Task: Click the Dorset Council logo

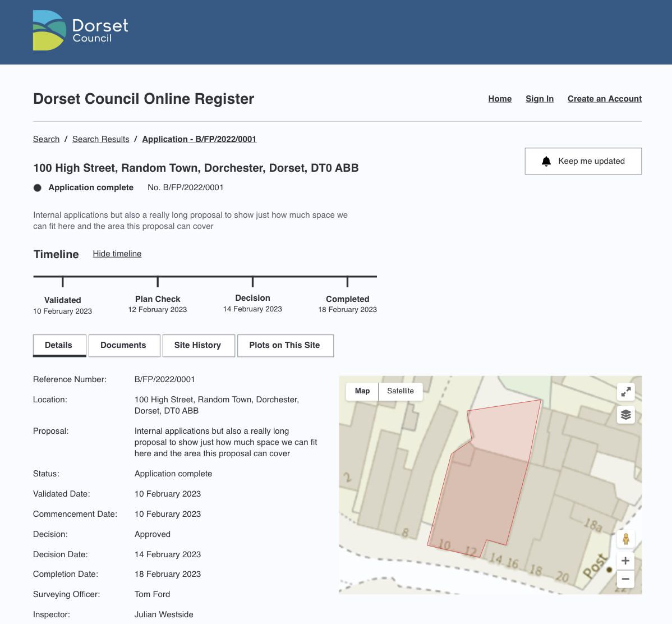Action: [80, 30]
